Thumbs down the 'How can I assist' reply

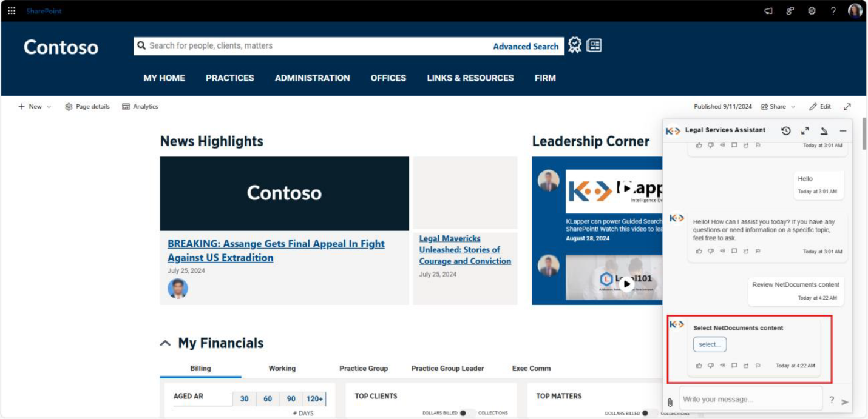click(x=710, y=251)
